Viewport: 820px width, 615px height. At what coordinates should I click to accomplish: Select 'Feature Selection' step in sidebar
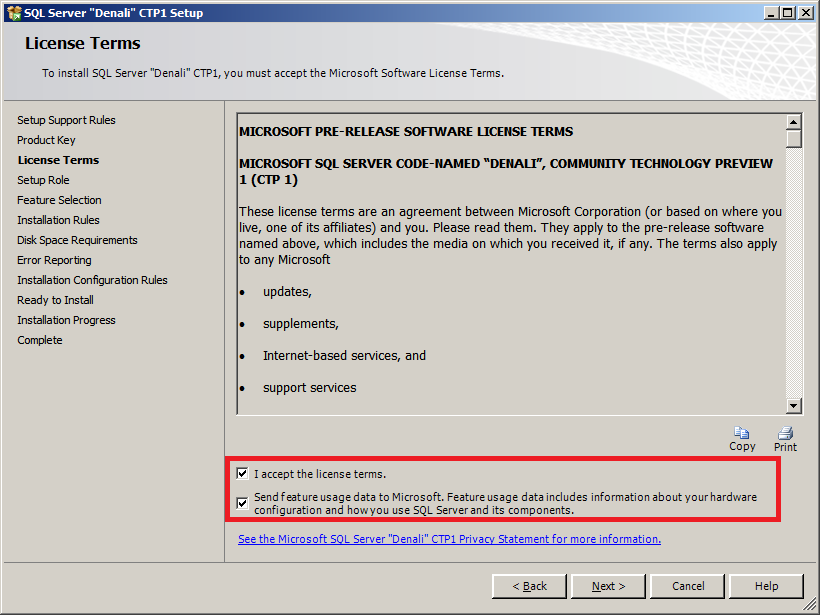pyautogui.click(x=59, y=200)
